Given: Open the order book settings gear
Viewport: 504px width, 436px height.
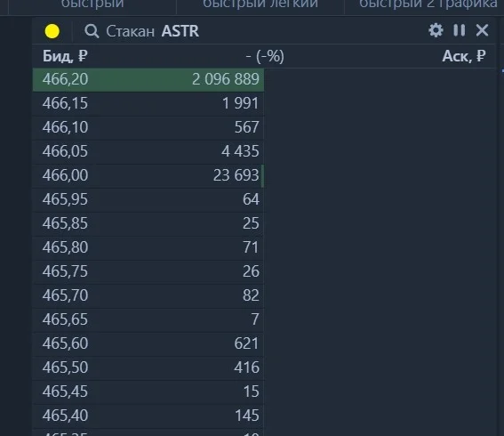Looking at the screenshot, I should tap(436, 30).
